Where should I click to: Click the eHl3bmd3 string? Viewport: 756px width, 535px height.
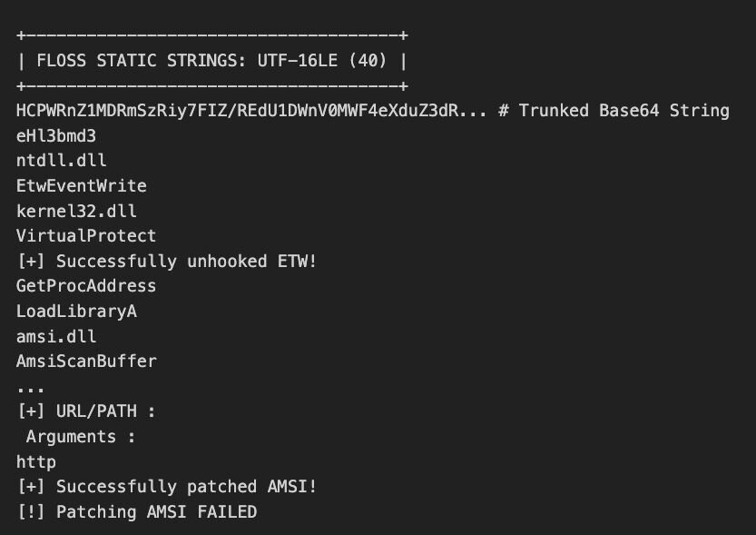(x=56, y=136)
